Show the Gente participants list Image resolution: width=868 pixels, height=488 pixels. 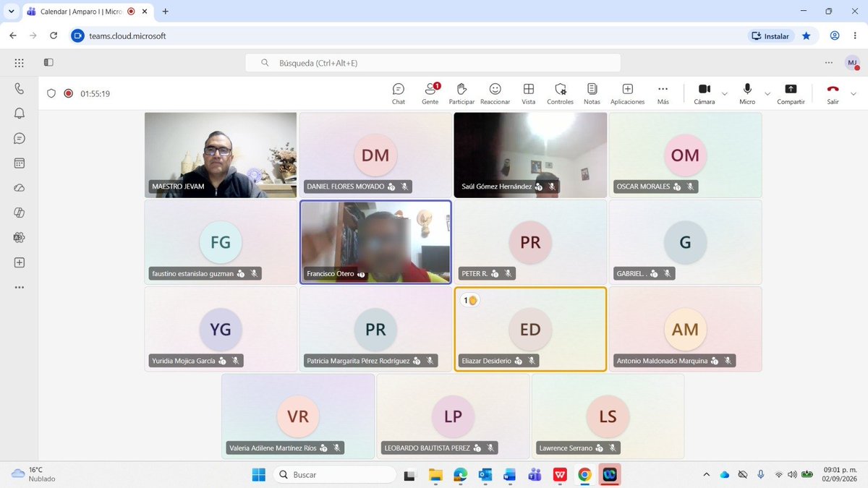click(430, 93)
